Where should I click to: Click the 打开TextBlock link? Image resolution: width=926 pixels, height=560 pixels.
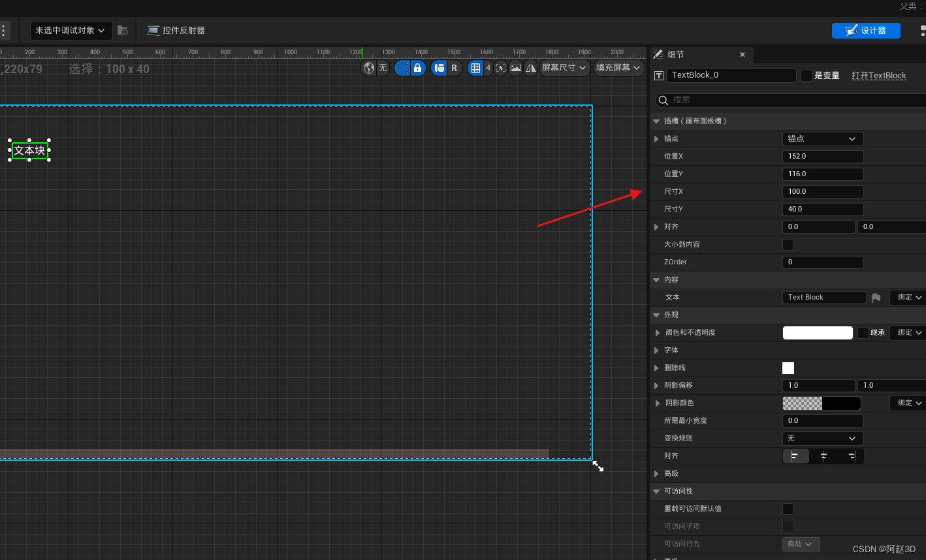tap(879, 76)
